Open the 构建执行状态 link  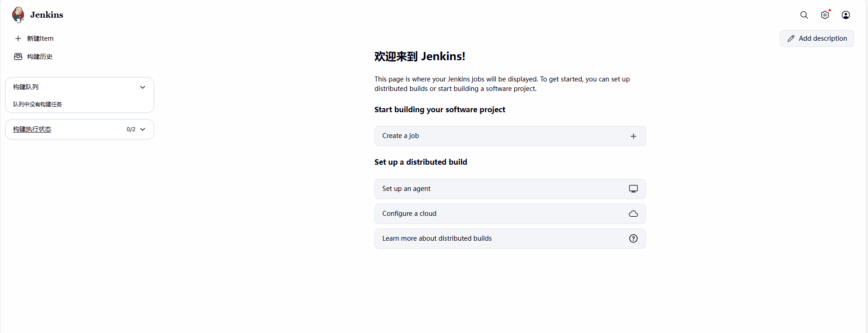(x=32, y=129)
